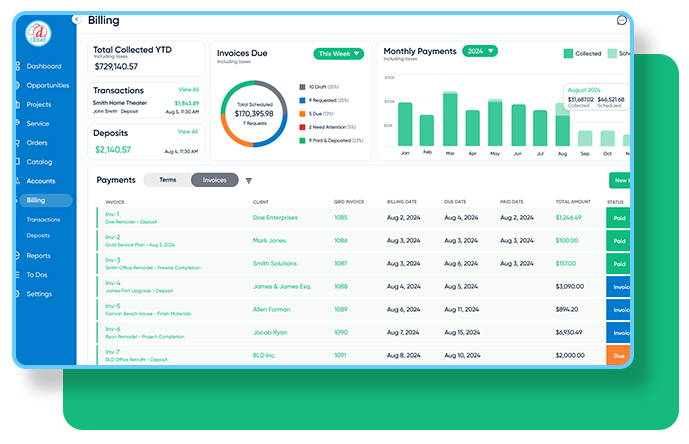Select the Need Attention red legend square
689x444 pixels.
click(302, 127)
